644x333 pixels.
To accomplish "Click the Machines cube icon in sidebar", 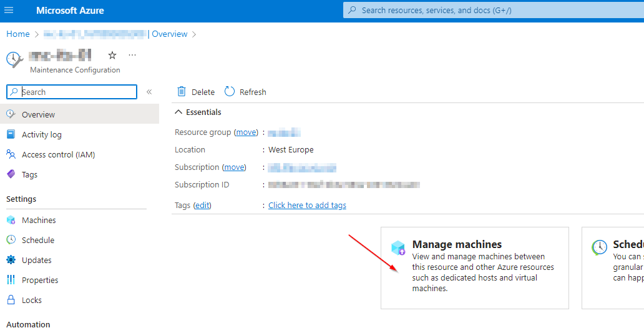I will tap(11, 221).
